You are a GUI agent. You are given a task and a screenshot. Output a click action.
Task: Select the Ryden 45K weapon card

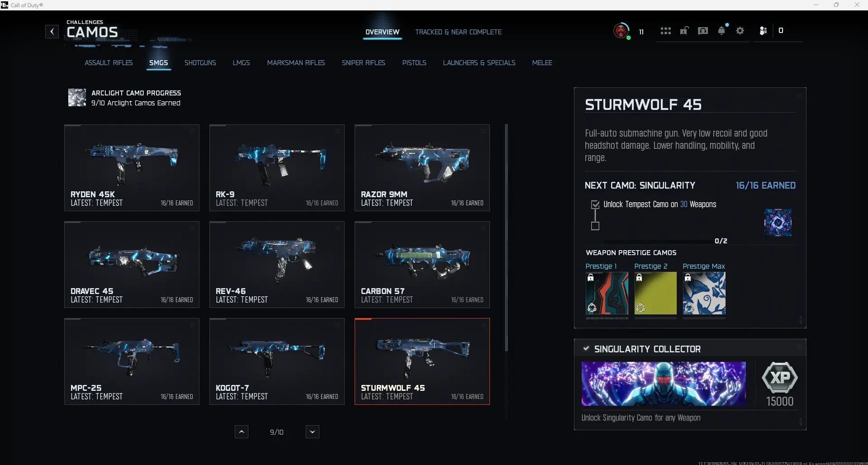(x=132, y=168)
